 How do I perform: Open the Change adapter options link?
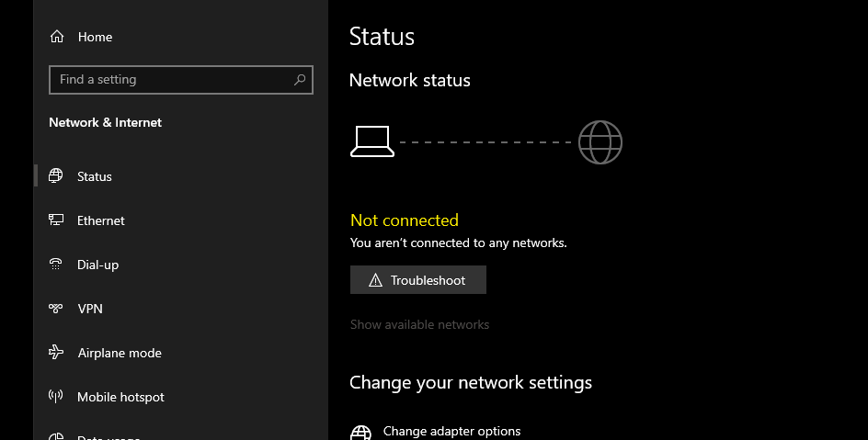coord(451,431)
